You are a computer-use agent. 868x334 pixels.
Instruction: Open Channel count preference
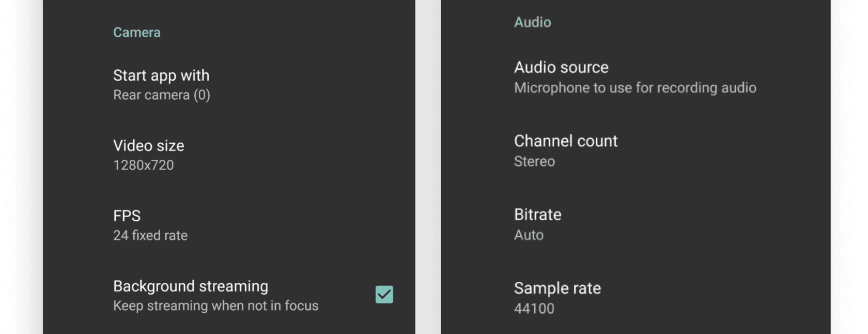click(566, 141)
